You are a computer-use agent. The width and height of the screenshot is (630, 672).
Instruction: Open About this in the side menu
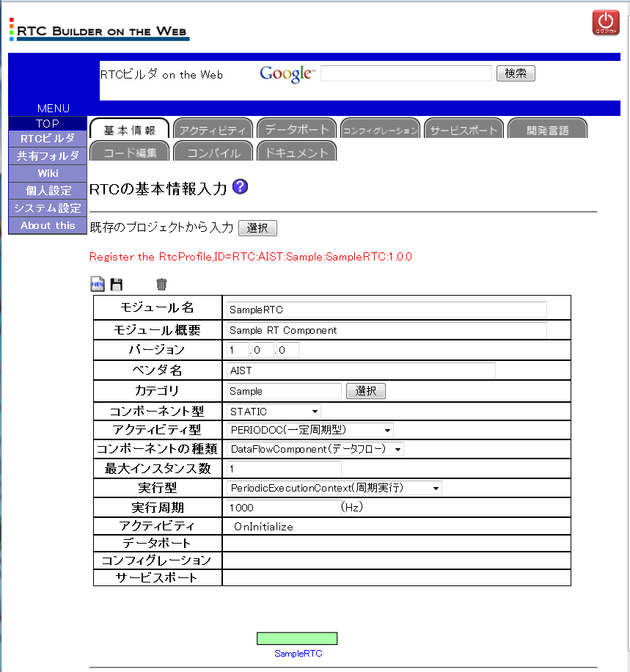48,225
